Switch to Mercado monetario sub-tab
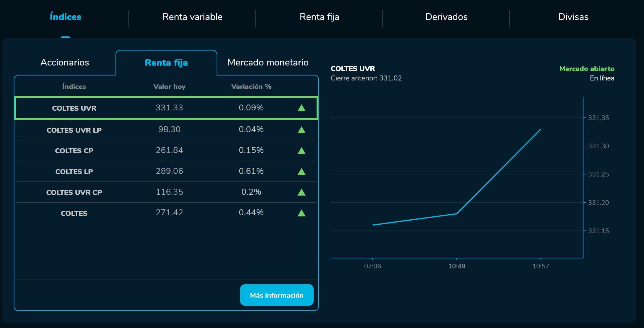The image size is (644, 328). pos(268,62)
